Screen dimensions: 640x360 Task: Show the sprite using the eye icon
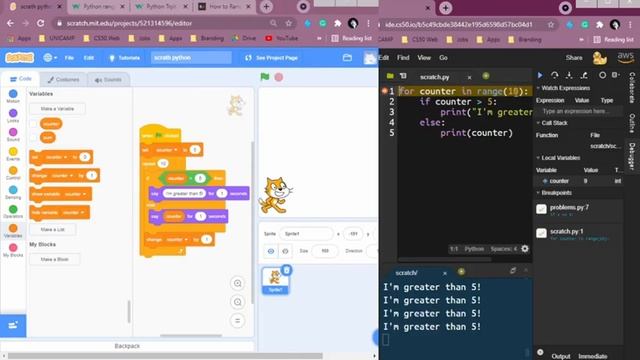tap(271, 251)
